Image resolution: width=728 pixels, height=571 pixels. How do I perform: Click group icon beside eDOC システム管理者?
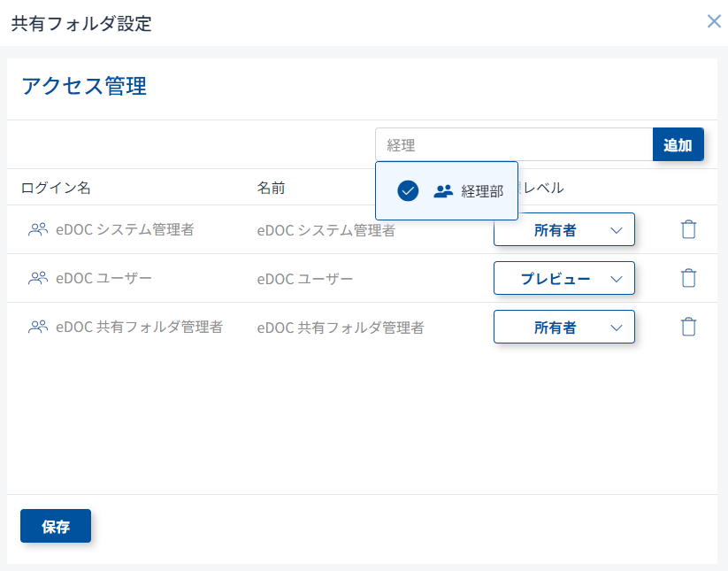point(38,229)
